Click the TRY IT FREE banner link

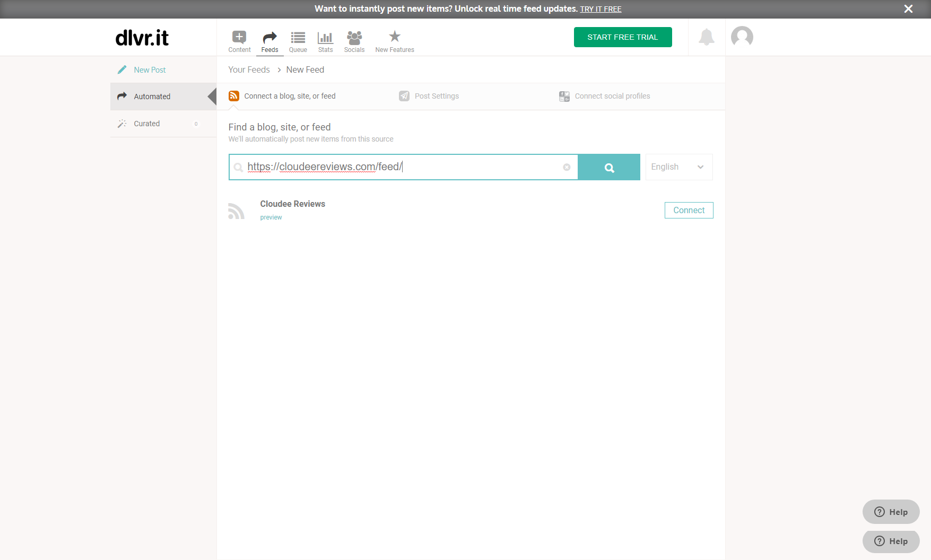point(601,9)
